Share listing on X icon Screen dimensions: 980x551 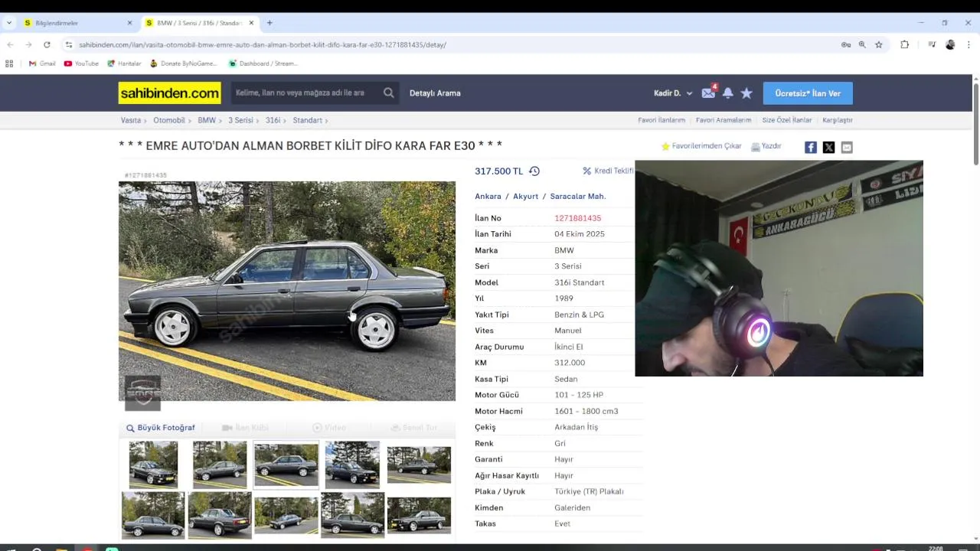pos(828,147)
